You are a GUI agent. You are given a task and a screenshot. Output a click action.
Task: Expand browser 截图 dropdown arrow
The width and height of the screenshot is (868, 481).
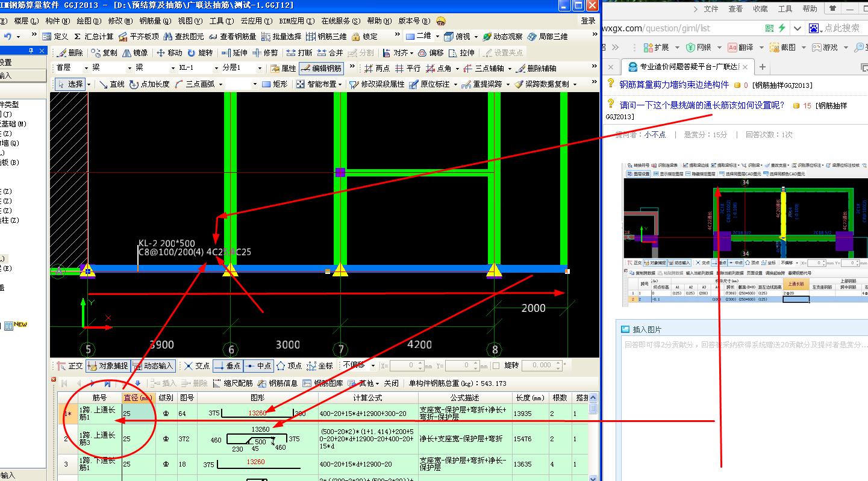802,48
